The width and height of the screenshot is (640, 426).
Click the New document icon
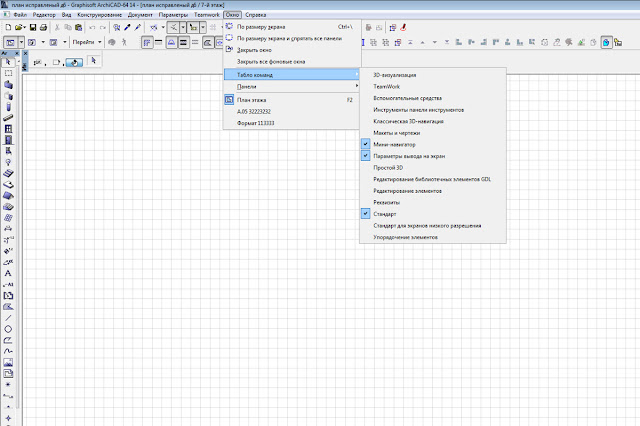click(8, 27)
